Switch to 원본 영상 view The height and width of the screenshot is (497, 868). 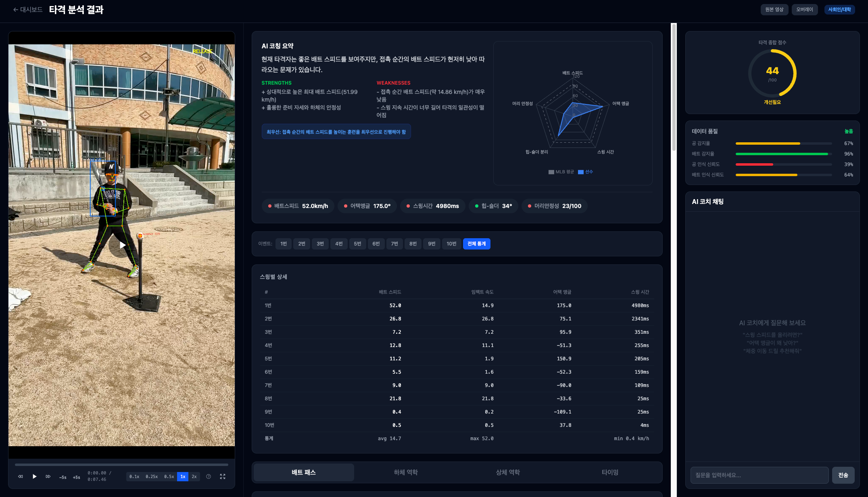[x=774, y=10]
